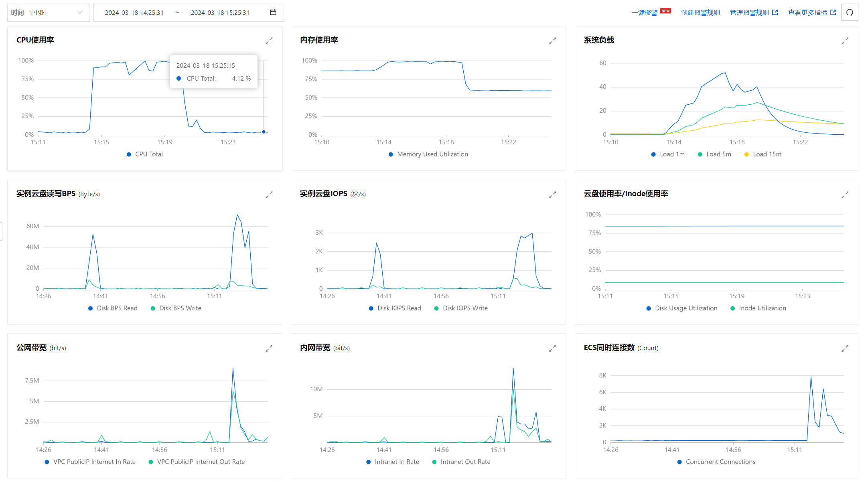Toggle the Disk IOPS Write legend

click(461, 308)
